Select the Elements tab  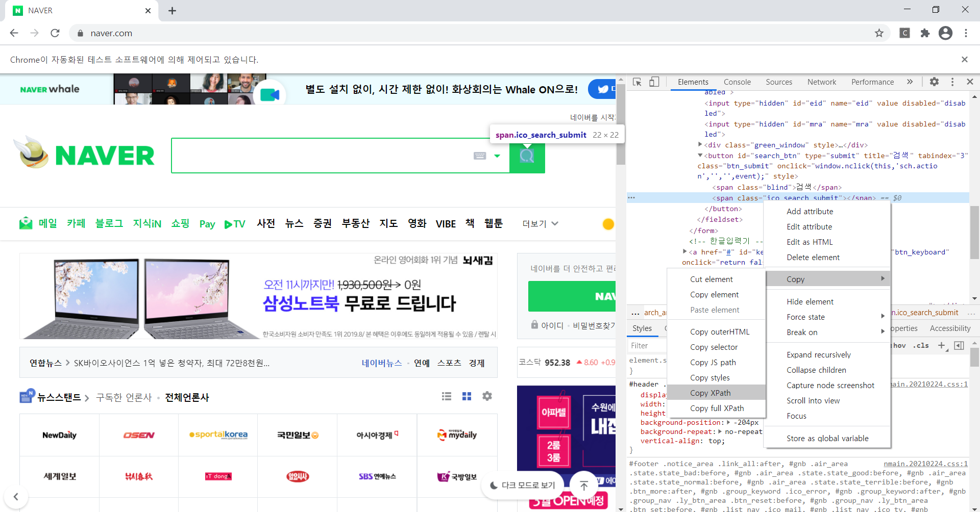tap(693, 82)
